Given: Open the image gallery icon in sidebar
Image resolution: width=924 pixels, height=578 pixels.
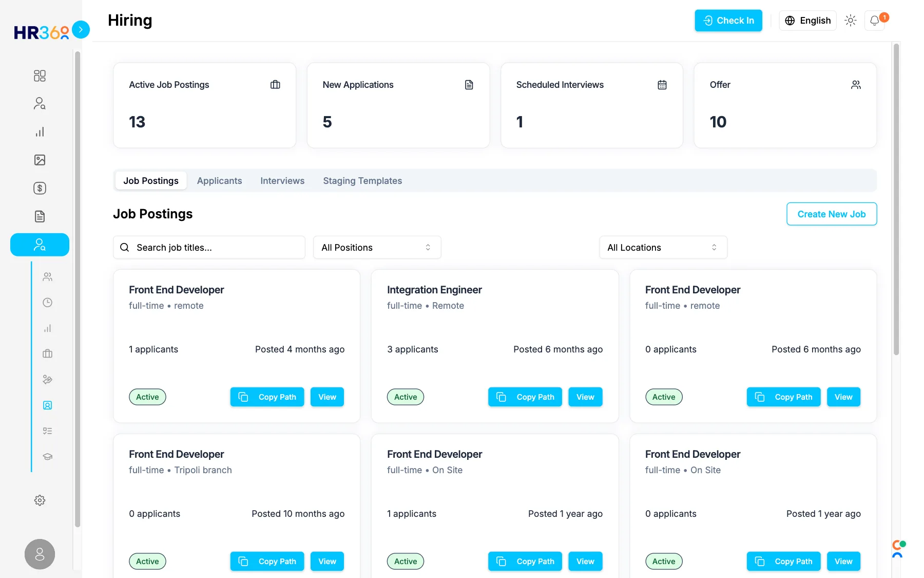Looking at the screenshot, I should 40,160.
